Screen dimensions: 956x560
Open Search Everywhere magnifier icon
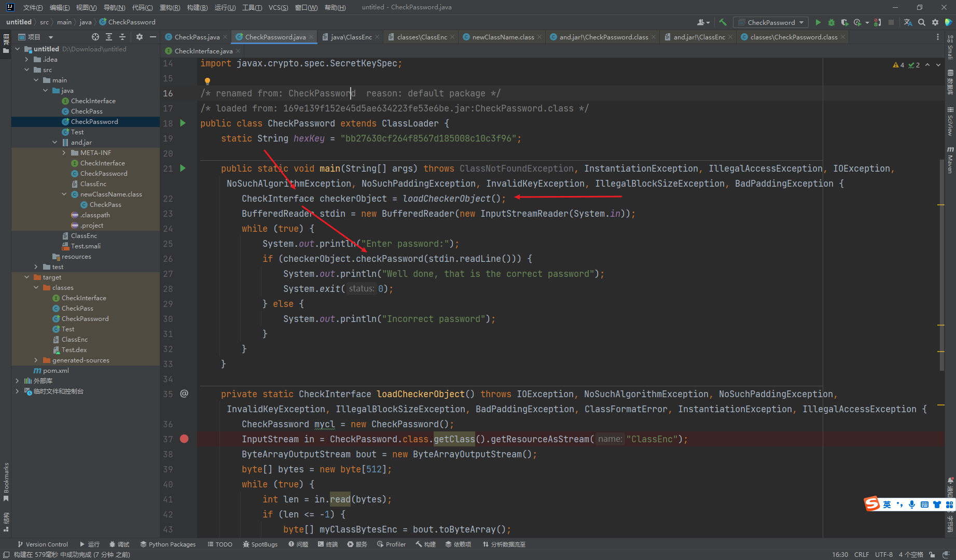922,22
